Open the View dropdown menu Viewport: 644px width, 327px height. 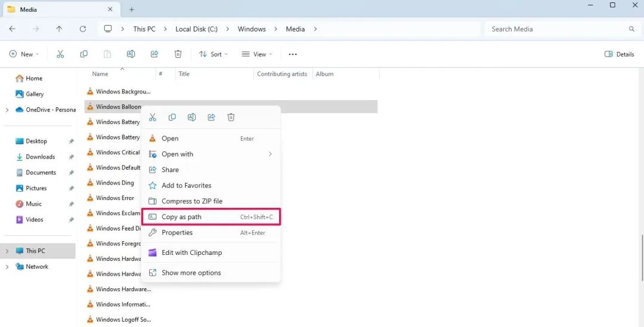click(257, 54)
